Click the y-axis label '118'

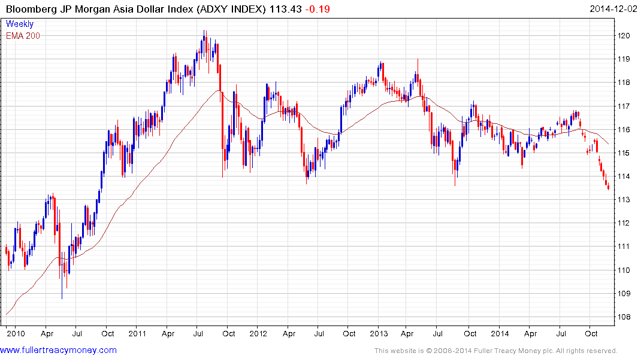pyautogui.click(x=624, y=83)
